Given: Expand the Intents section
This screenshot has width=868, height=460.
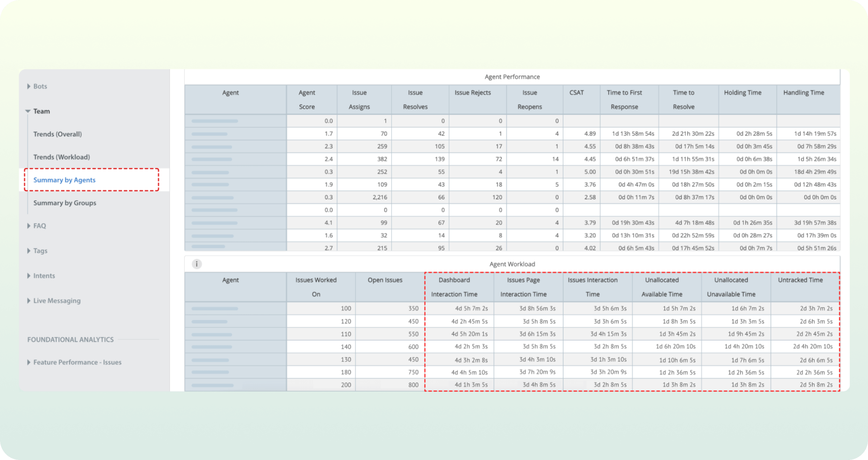Looking at the screenshot, I should 44,276.
